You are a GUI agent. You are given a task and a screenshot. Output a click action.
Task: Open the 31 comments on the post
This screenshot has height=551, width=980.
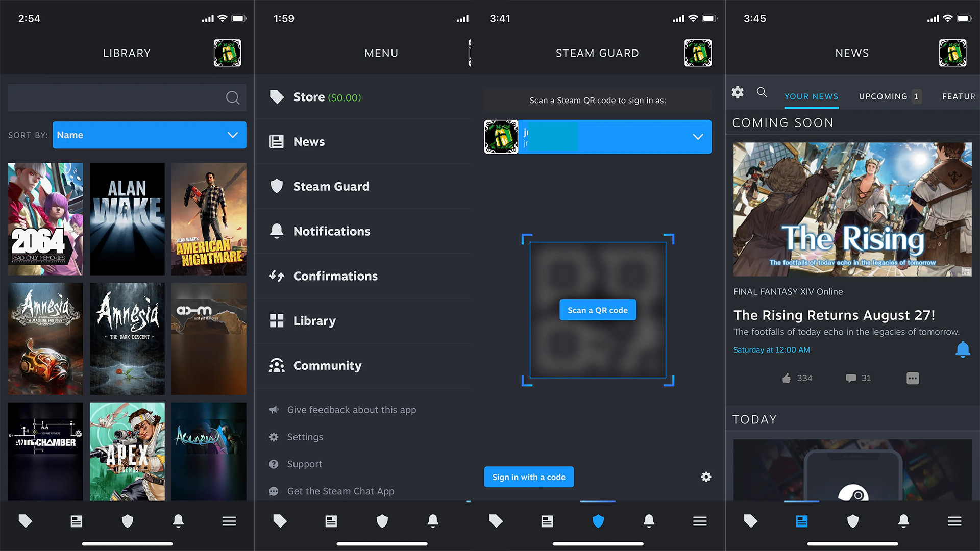click(859, 378)
